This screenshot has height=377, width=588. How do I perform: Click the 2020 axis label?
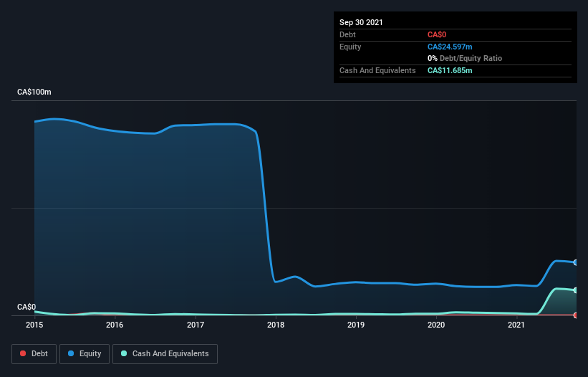pos(436,325)
